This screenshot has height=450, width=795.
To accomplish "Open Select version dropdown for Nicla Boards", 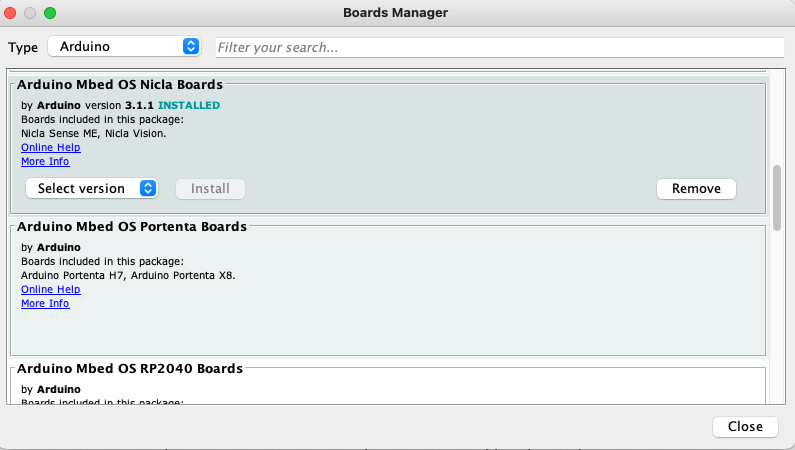I will (92, 189).
